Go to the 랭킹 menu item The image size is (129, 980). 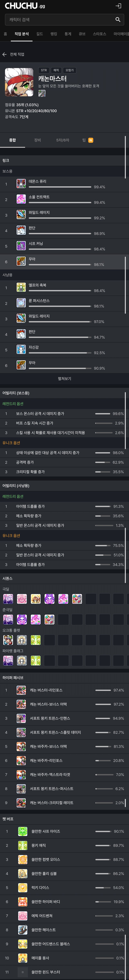click(x=54, y=34)
